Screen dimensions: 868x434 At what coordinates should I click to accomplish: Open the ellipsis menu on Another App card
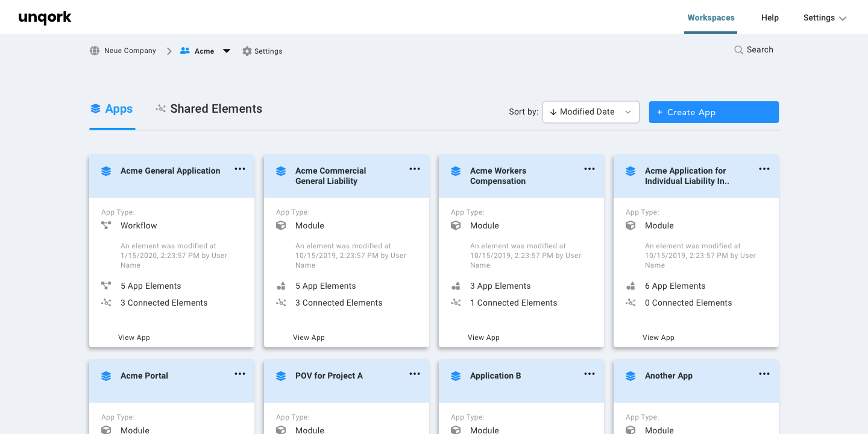pyautogui.click(x=764, y=374)
